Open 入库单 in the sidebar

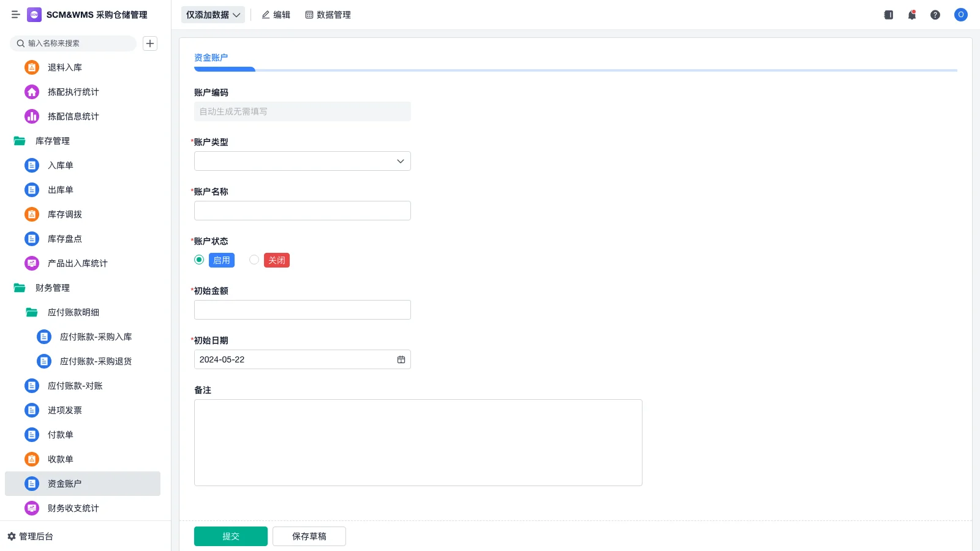[x=83, y=165]
